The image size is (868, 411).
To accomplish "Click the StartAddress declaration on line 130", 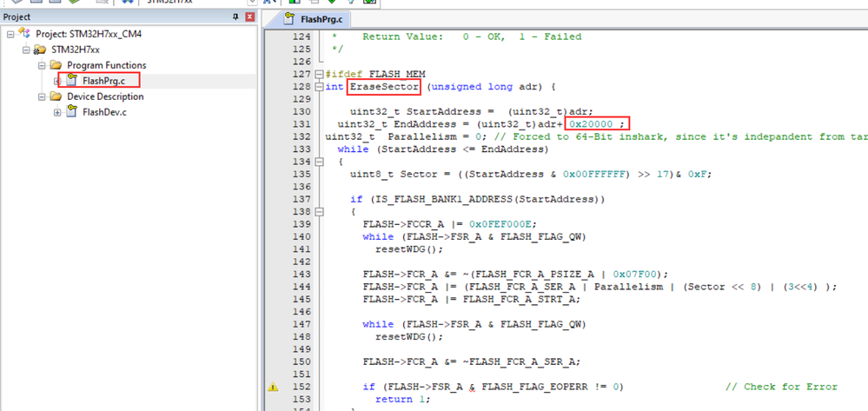I will (x=471, y=112).
